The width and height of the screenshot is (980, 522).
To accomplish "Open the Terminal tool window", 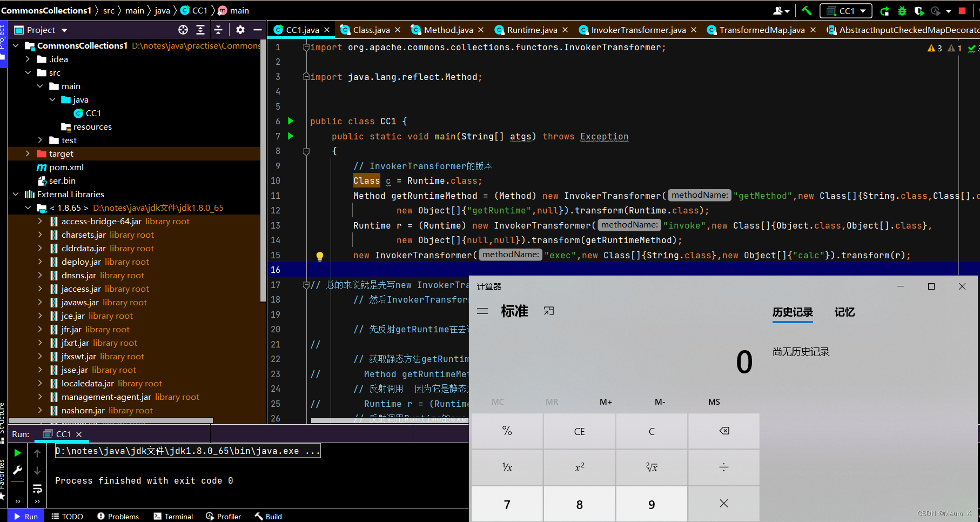I will (x=173, y=517).
